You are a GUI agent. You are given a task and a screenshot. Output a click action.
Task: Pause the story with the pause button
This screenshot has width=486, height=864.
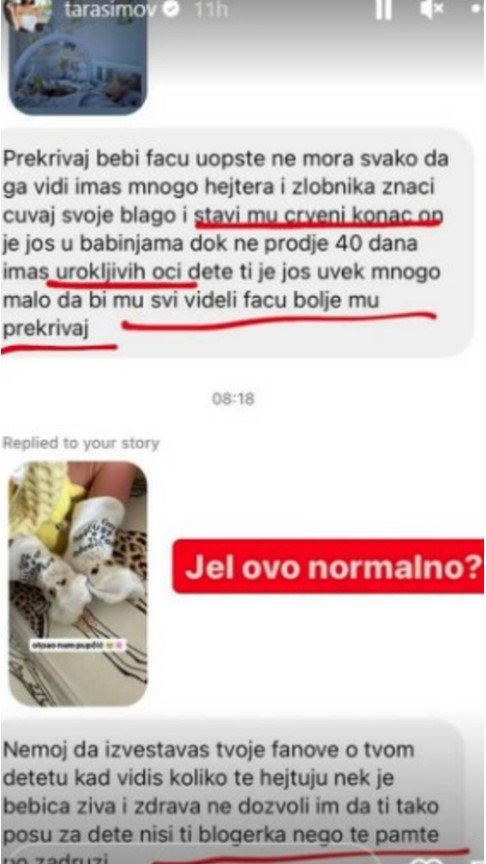pos(384,9)
